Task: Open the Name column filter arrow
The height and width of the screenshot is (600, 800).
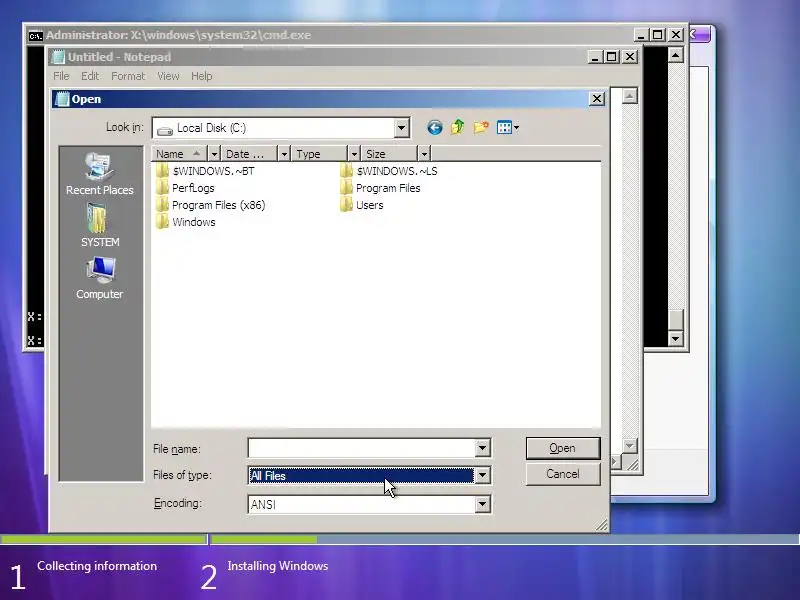Action: (214, 154)
